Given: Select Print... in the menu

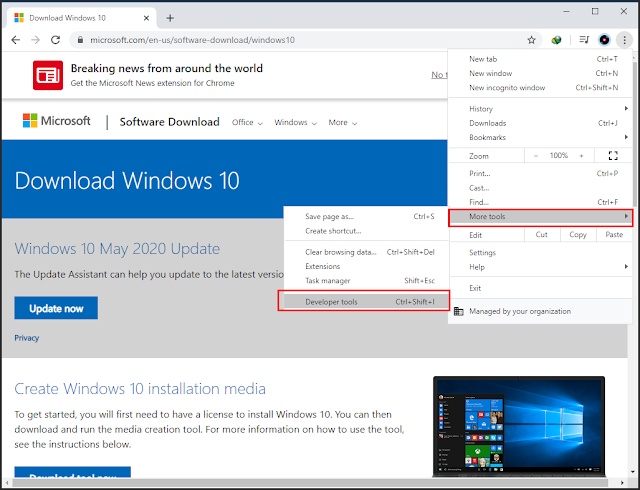Looking at the screenshot, I should 540,174.
